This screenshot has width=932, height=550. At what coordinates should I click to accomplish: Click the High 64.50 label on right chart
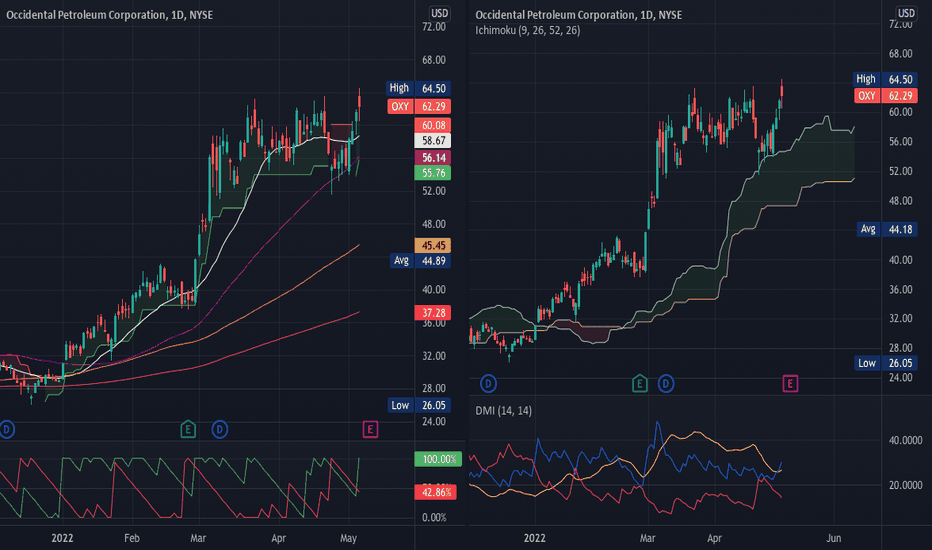(885, 79)
